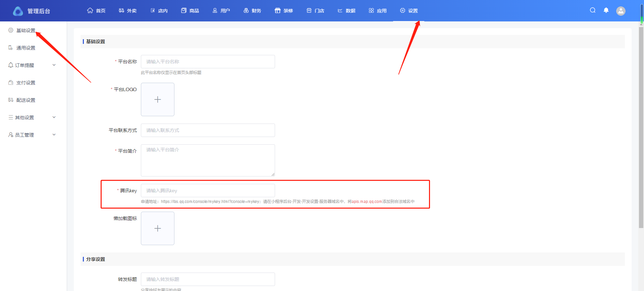Click the 基础设置 gear icon in sidebar
This screenshot has height=291, width=644.
tap(11, 30)
